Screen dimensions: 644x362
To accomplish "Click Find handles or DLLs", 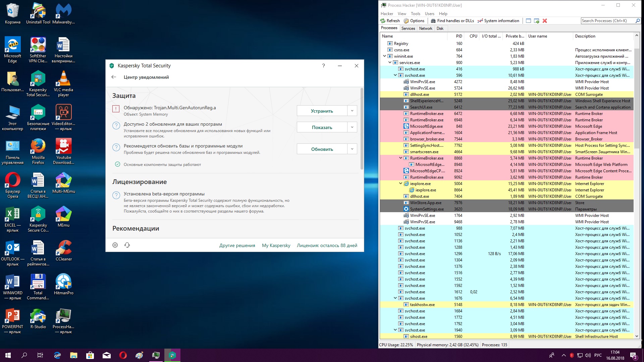I will [452, 21].
